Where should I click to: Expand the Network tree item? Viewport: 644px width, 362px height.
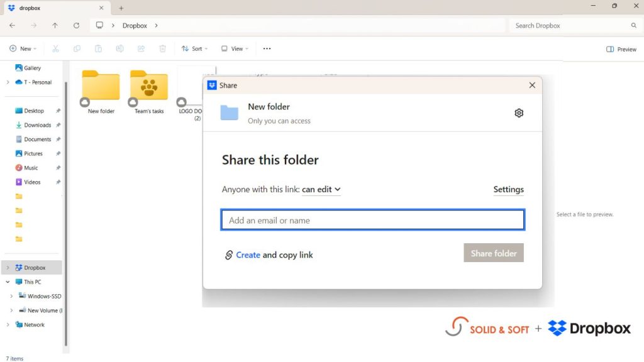pyautogui.click(x=8, y=325)
